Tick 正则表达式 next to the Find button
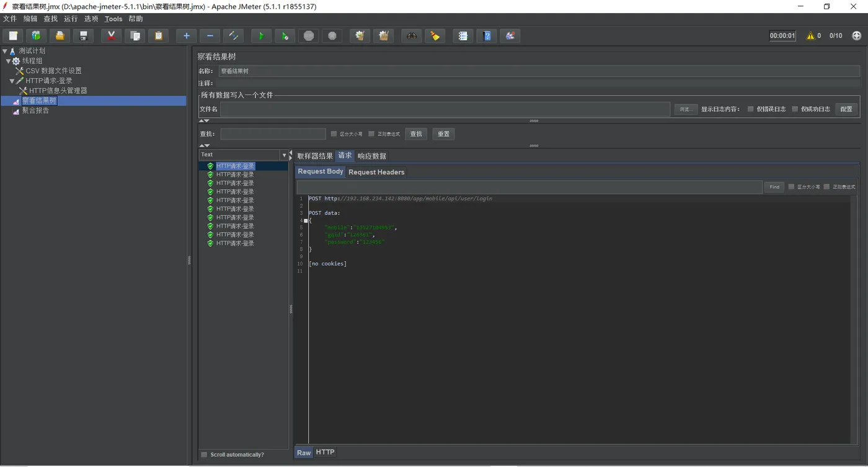 (x=826, y=187)
